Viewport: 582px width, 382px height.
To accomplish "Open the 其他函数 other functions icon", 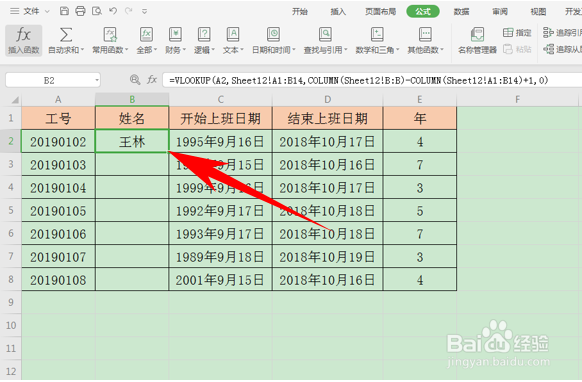I will (425, 35).
